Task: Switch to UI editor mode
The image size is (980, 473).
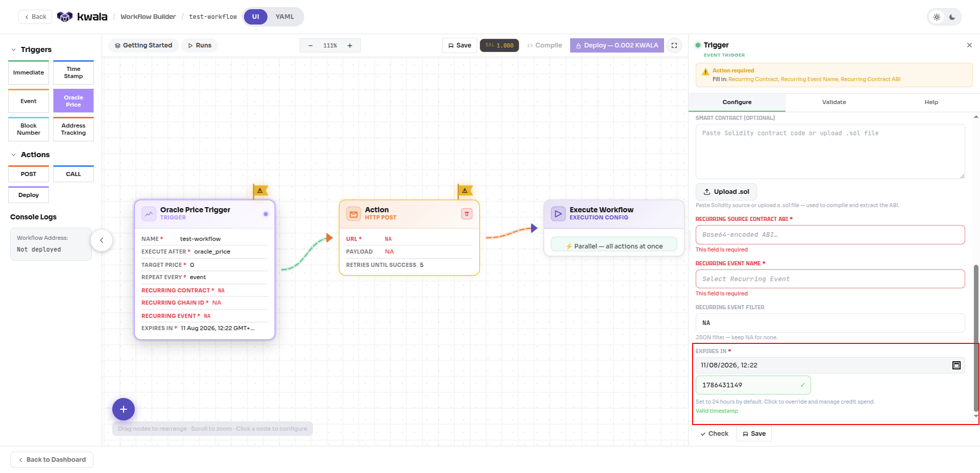Action: point(256,17)
